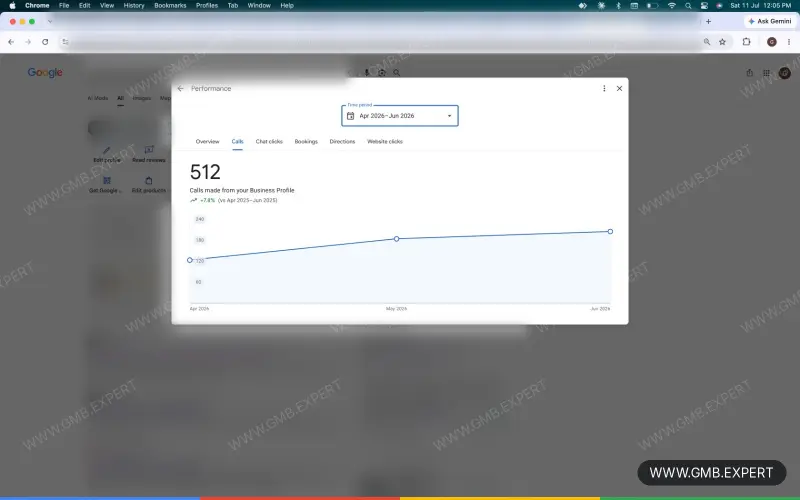The height and width of the screenshot is (500, 800).
Task: Open the Apple menu
Action: pyautogui.click(x=12, y=6)
